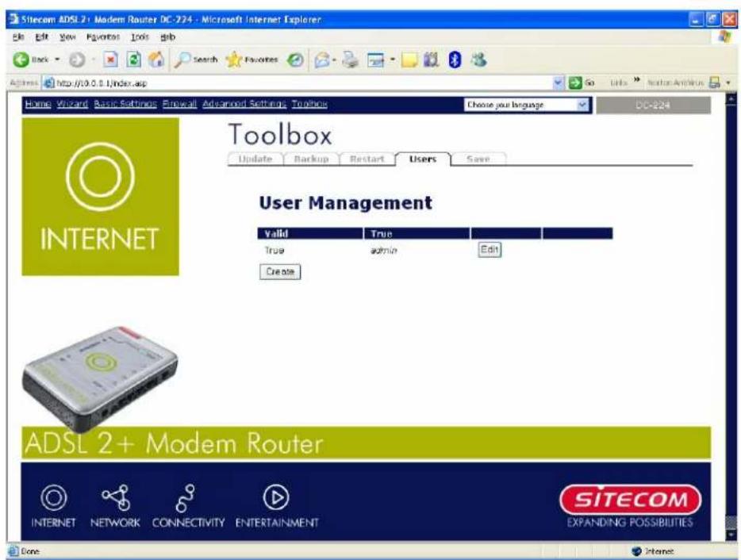741x560 pixels.
Task: Go to the browser Home page icon
Action: tap(156, 59)
